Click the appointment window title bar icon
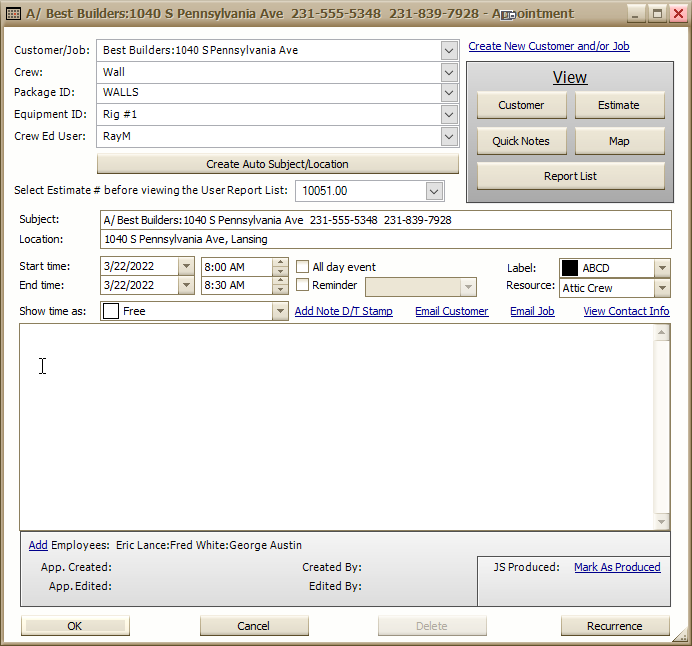 click(13, 14)
